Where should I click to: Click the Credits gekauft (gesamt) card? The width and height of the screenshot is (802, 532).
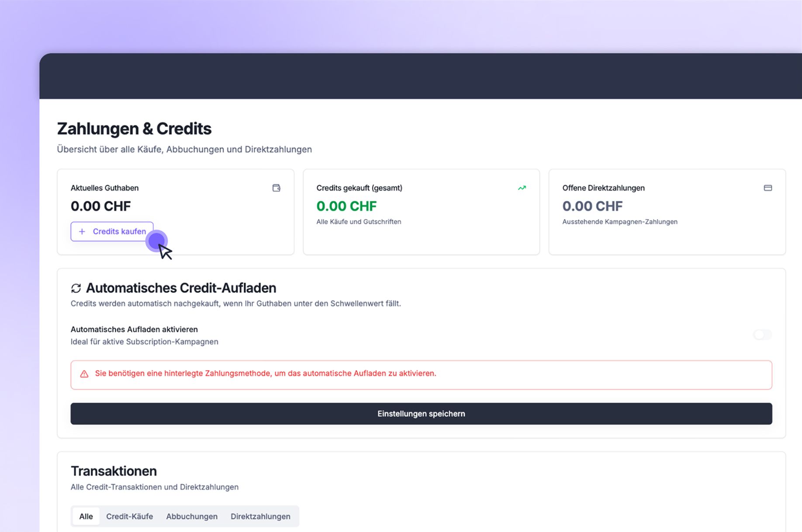coord(421,212)
